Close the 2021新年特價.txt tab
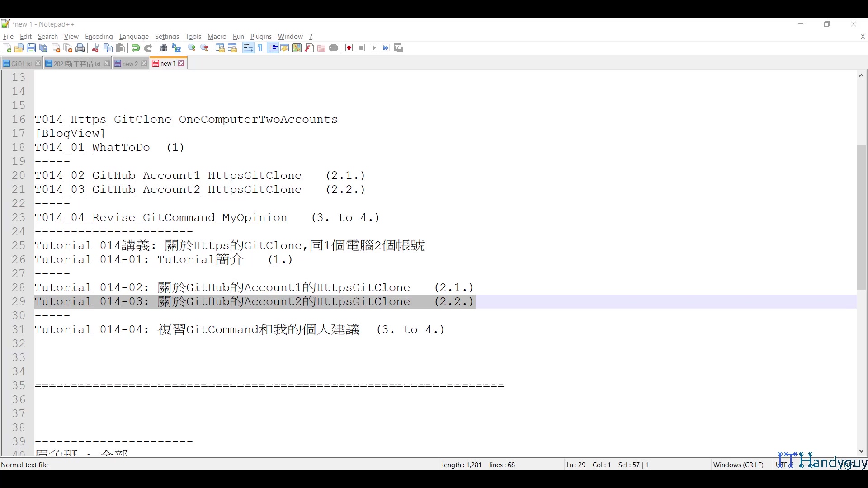868x488 pixels. (x=107, y=63)
